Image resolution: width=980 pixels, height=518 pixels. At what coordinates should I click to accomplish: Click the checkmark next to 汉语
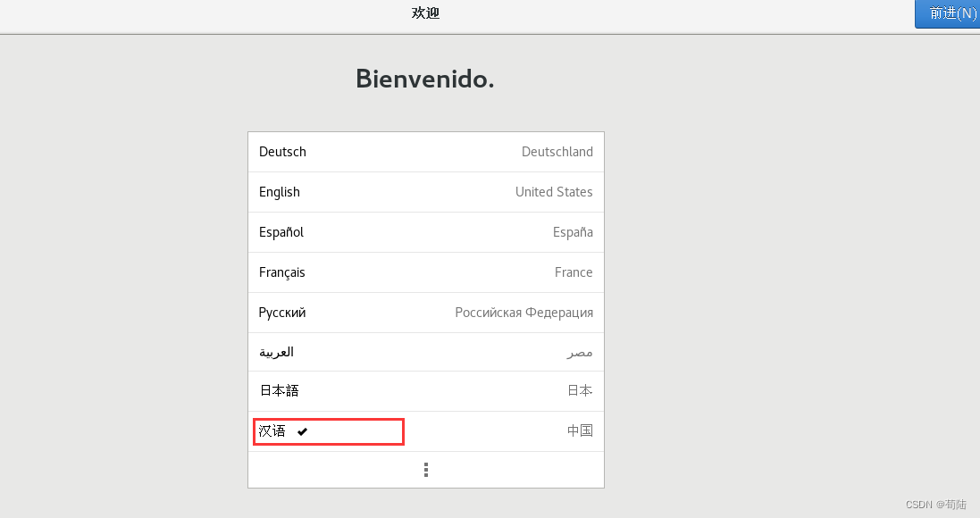point(303,431)
